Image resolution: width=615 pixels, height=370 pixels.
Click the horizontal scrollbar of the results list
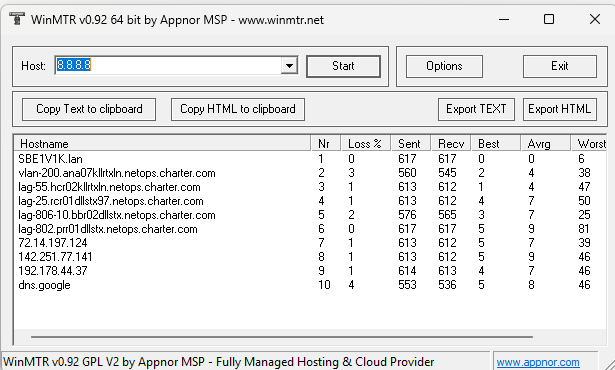click(282, 337)
